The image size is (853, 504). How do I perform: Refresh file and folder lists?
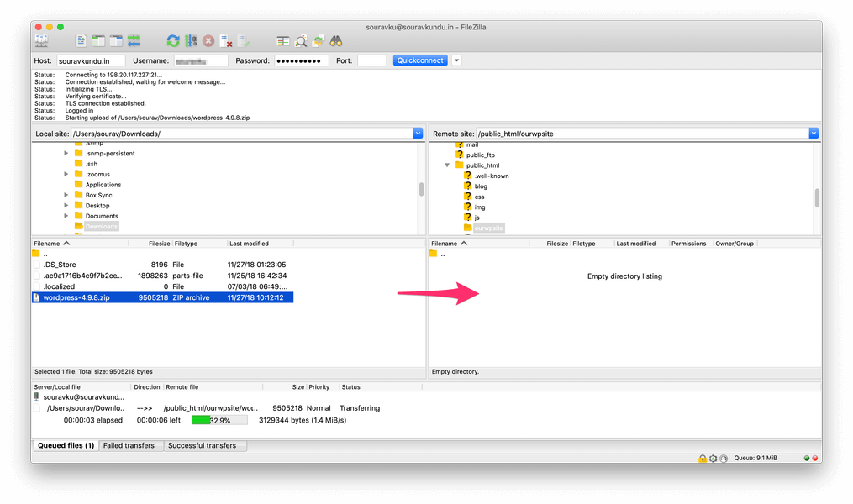click(173, 41)
